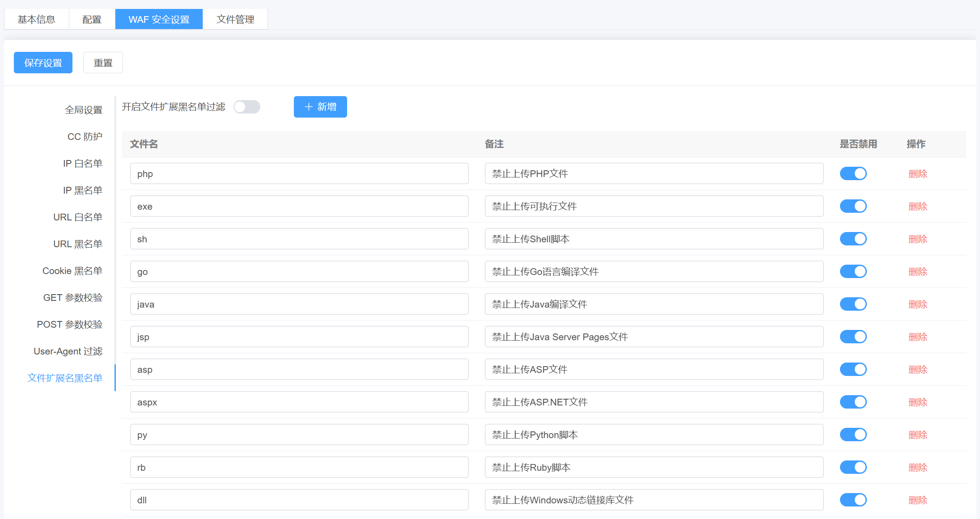The image size is (980, 519).
Task: Select User-Agent 过滤 in the sidebar
Action: 68,351
